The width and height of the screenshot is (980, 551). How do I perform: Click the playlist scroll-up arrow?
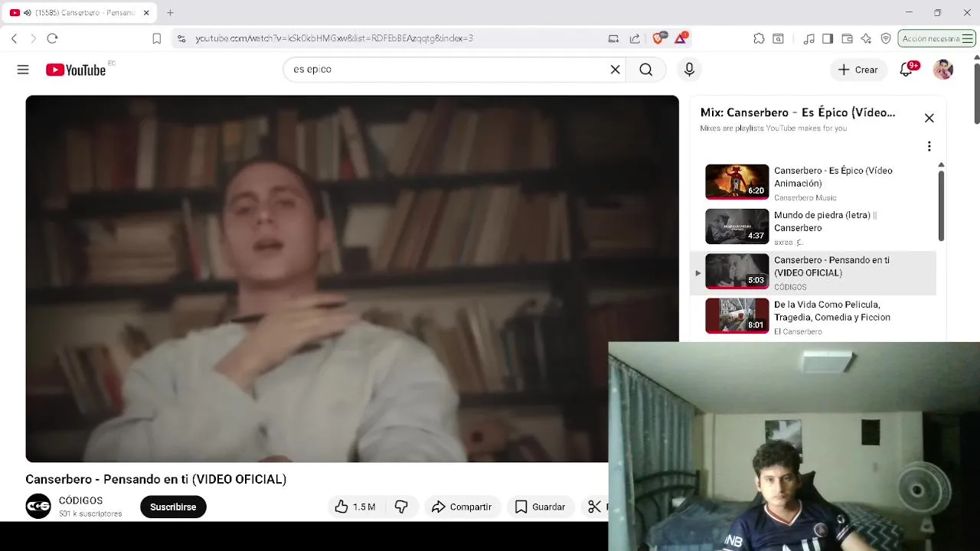pyautogui.click(x=941, y=165)
